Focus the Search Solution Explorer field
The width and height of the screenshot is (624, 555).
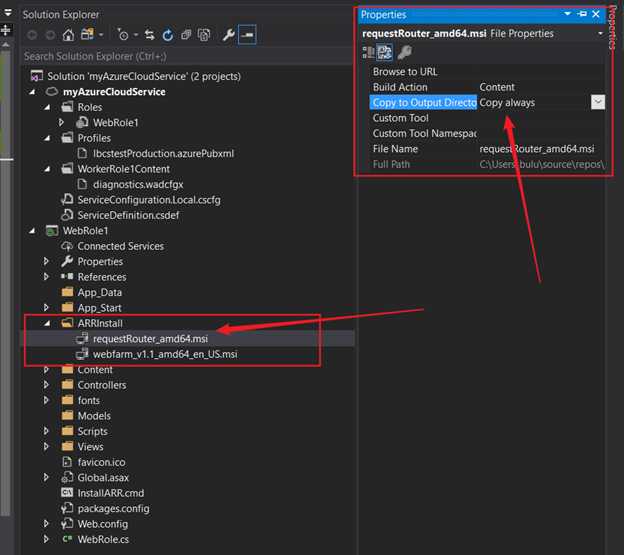tap(187, 56)
